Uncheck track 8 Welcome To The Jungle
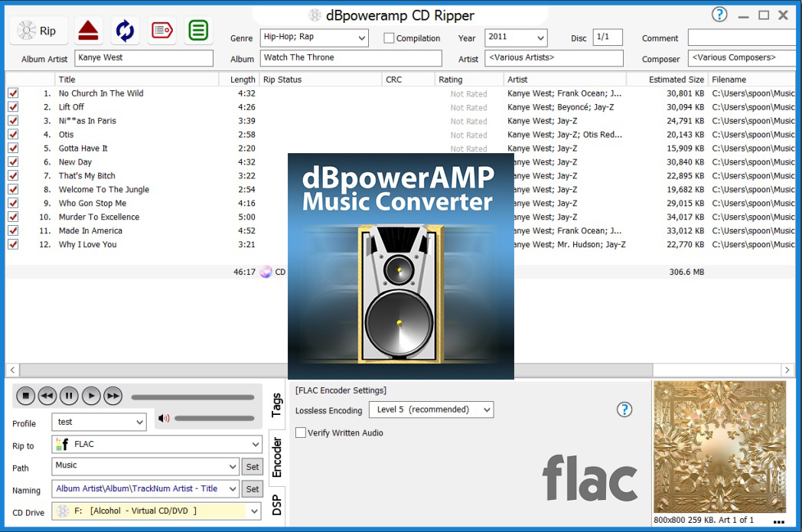 tap(13, 189)
